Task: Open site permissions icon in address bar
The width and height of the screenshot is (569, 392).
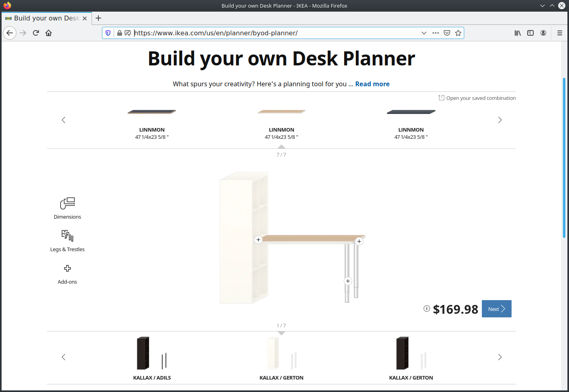Action: coord(128,33)
